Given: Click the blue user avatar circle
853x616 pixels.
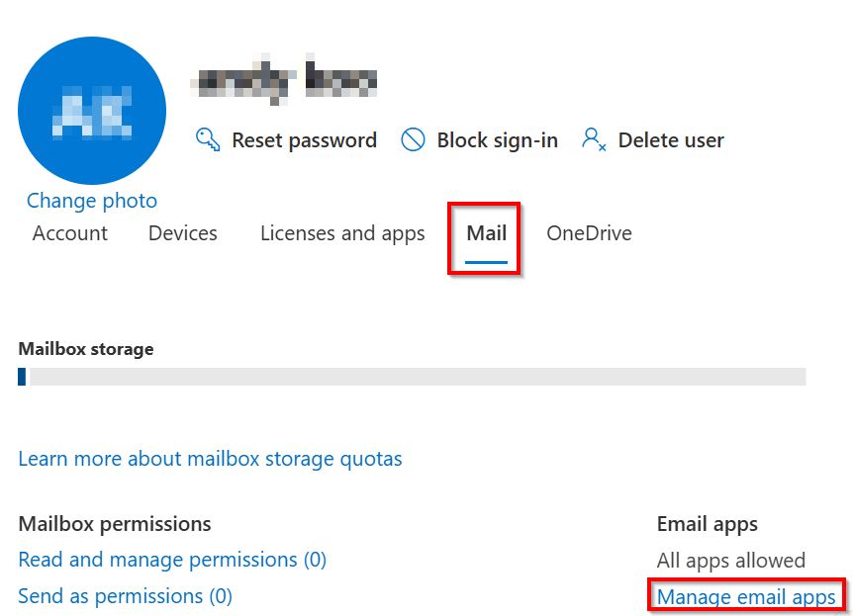Looking at the screenshot, I should (92, 110).
